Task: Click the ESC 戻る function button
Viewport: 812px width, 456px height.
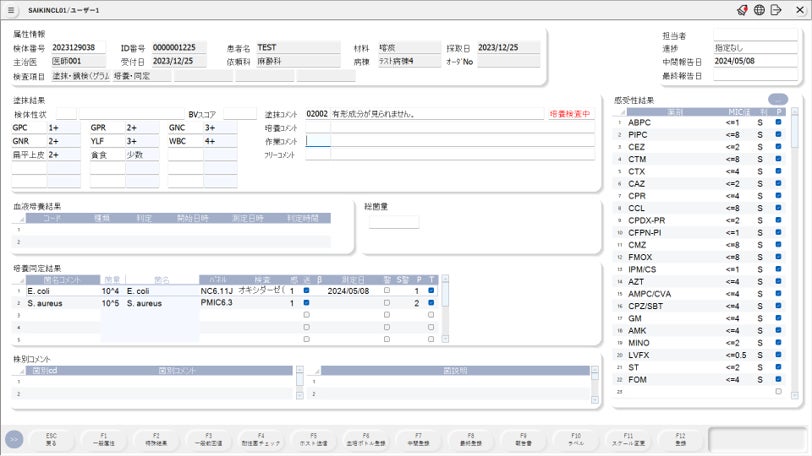Action: [x=51, y=439]
